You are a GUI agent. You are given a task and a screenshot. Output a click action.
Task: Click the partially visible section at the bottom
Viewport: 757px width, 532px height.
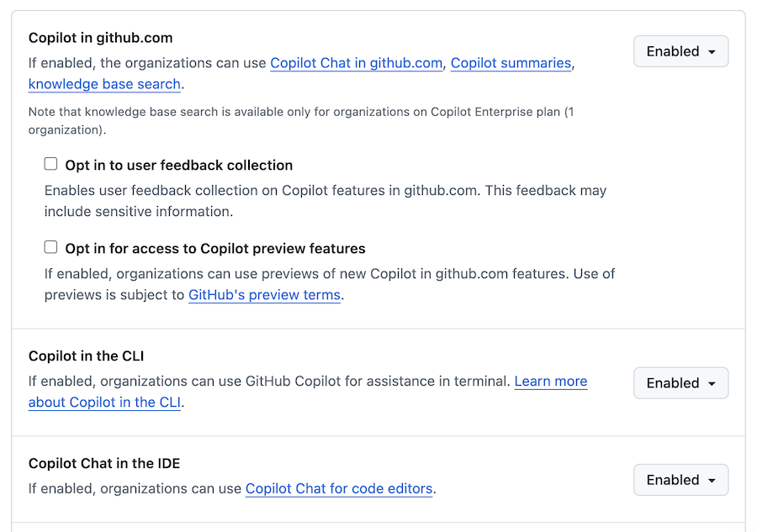click(378, 529)
